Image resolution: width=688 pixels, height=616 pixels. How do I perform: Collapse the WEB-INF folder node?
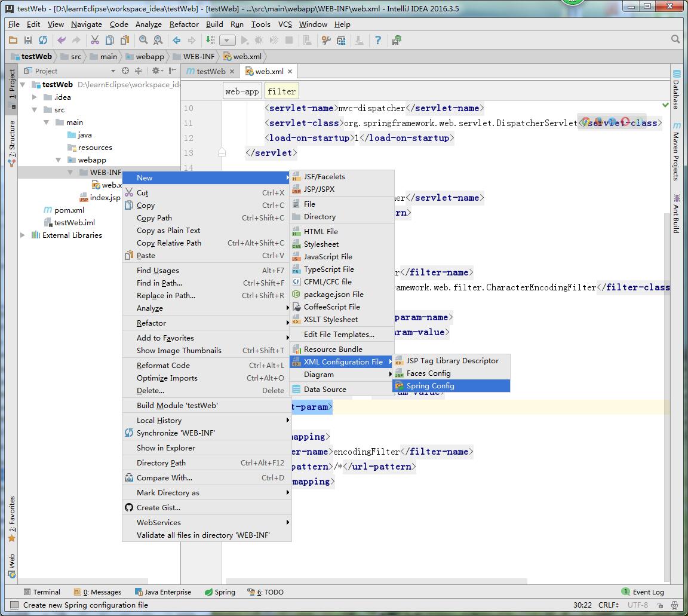coord(70,173)
